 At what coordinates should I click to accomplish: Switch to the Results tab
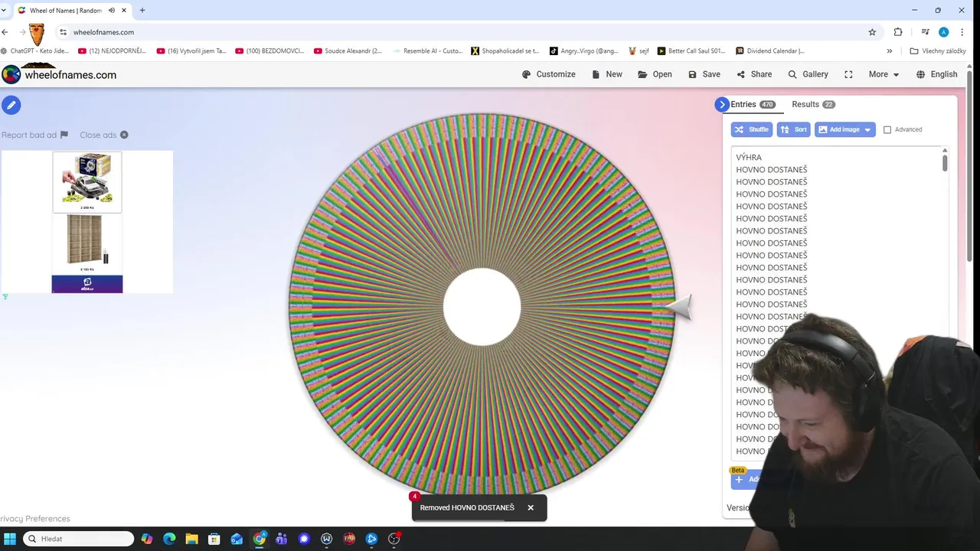pyautogui.click(x=813, y=104)
